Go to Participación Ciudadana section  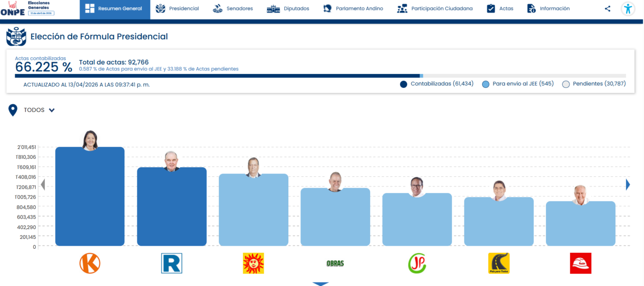point(435,9)
